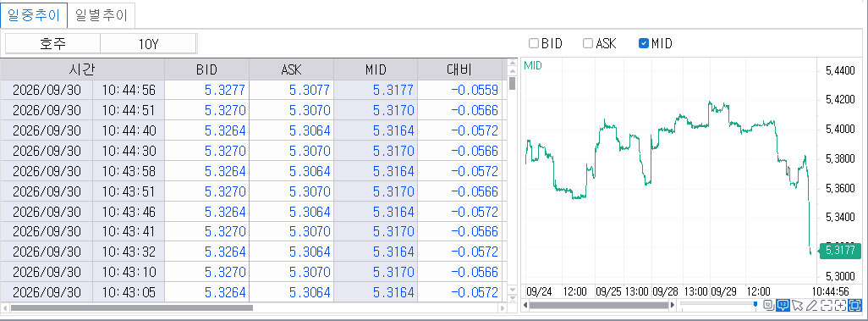Click date cell in 10:44:56 row
The image size is (868, 321).
tap(47, 90)
